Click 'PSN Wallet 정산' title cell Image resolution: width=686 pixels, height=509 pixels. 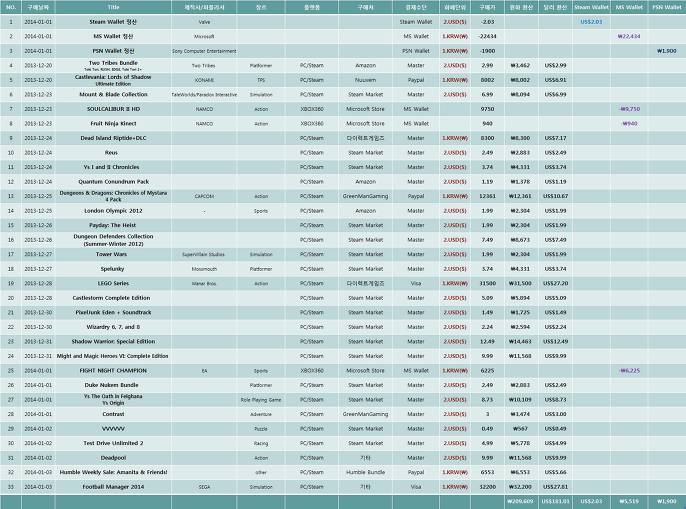[x=113, y=51]
